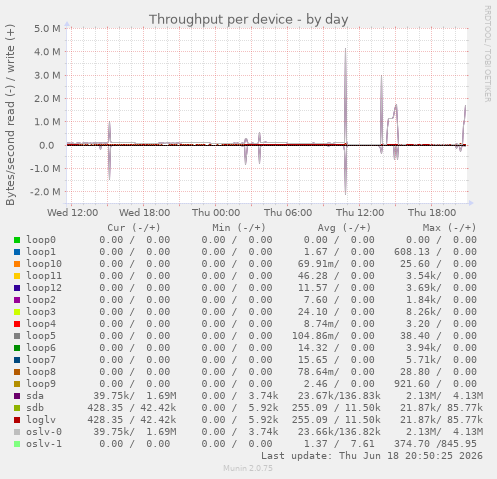Select the 'loop10' legend label
This screenshot has width=497, height=479.
tap(44, 264)
